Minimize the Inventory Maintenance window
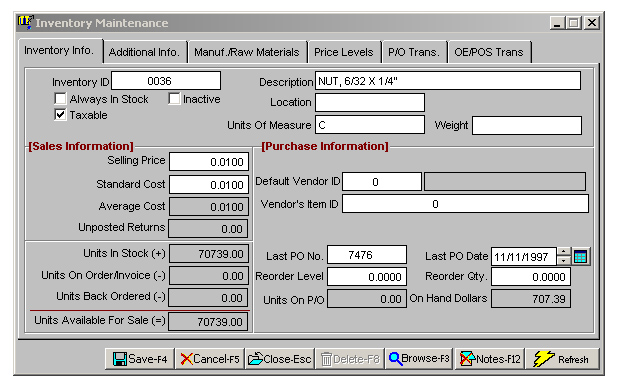This screenshot has width=621, height=387. [x=557, y=23]
